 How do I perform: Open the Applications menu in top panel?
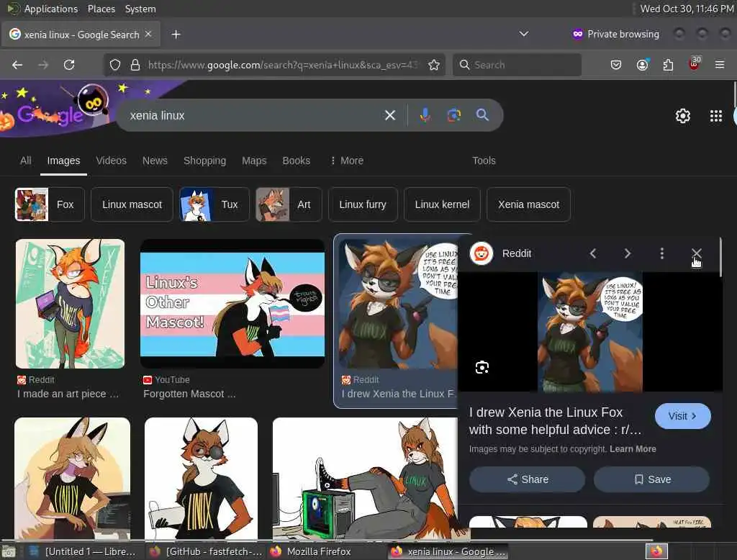pyautogui.click(x=51, y=9)
